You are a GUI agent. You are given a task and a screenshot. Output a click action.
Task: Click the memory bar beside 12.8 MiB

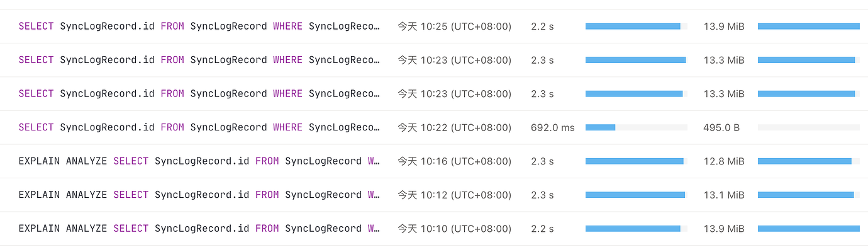tap(808, 161)
